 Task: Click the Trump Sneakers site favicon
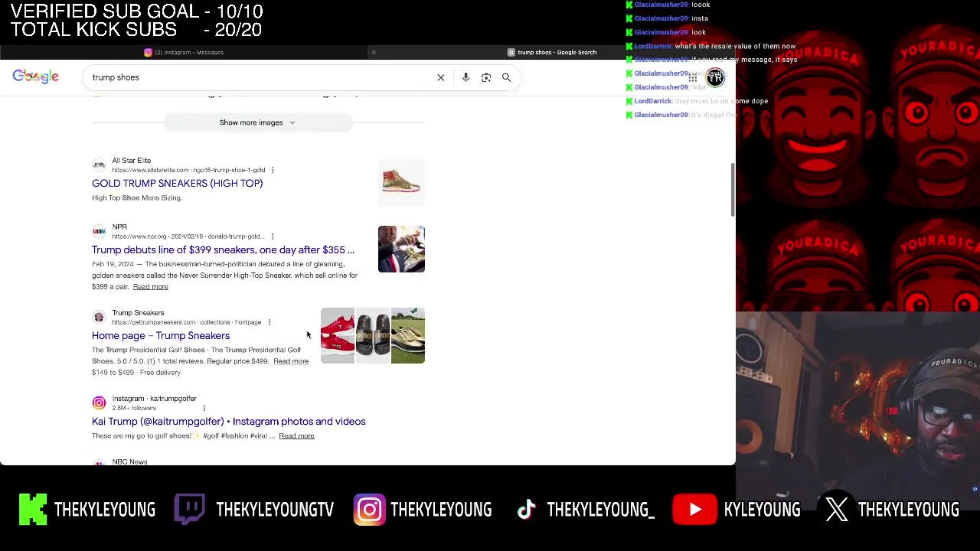click(99, 317)
